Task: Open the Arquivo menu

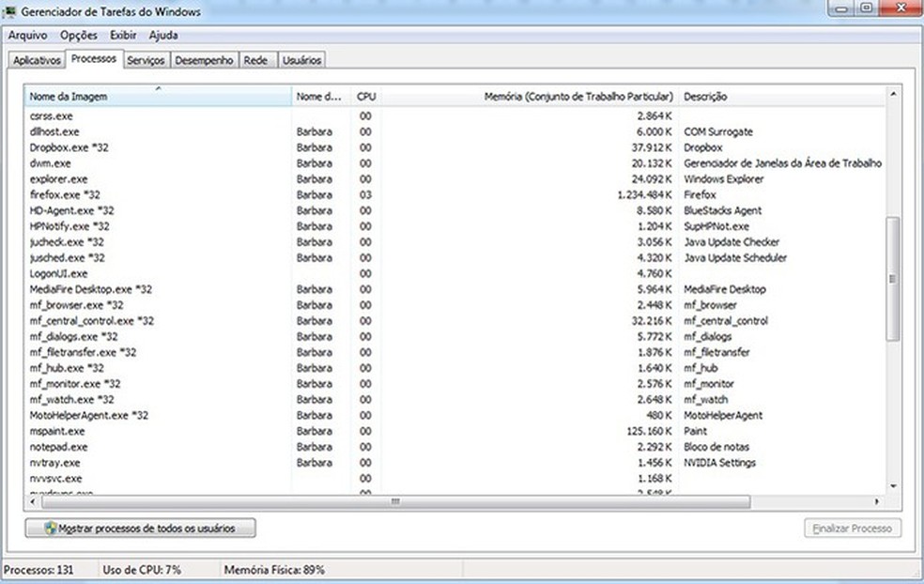Action: coord(28,36)
